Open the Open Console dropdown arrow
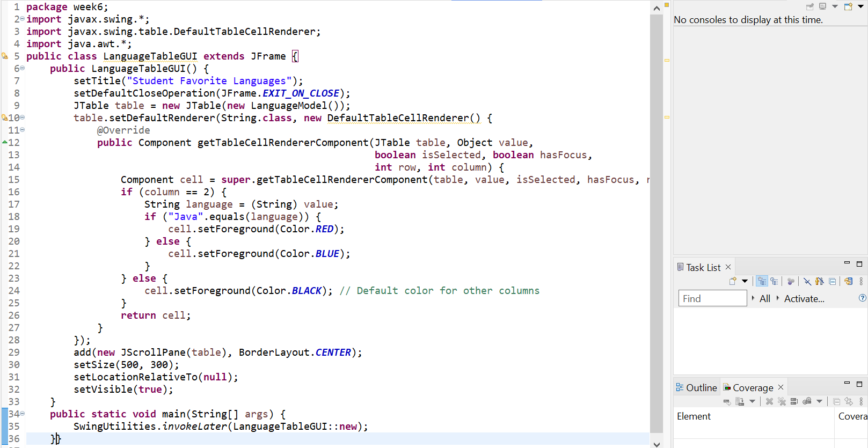The height and width of the screenshot is (448, 868). [860, 6]
